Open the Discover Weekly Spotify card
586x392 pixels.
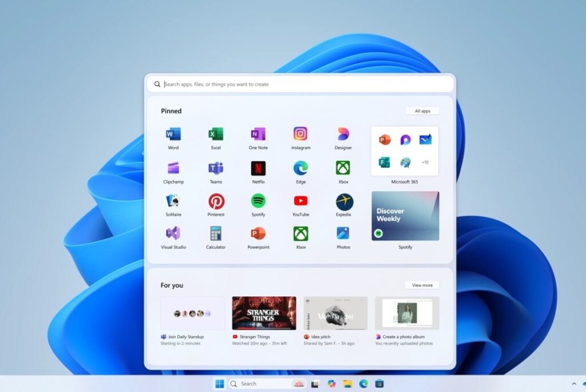click(405, 216)
